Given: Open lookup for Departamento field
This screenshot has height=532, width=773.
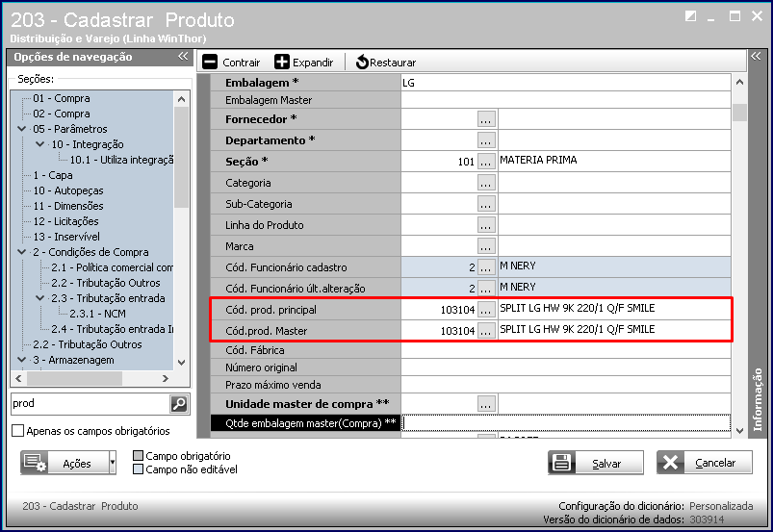Looking at the screenshot, I should 486,140.
